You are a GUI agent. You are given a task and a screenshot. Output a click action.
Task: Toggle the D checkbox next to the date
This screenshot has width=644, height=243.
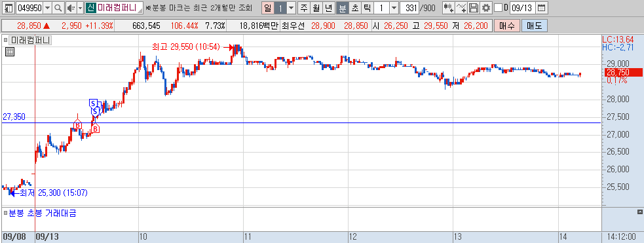(x=498, y=8)
